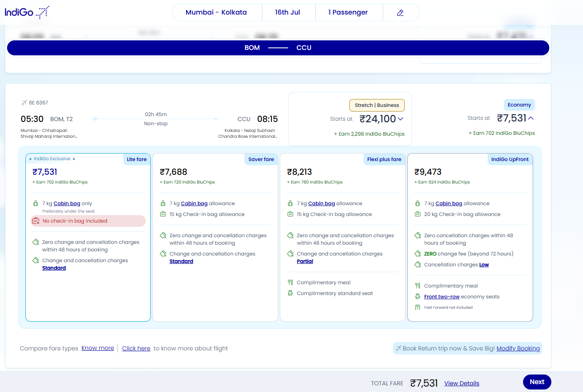Image resolution: width=583 pixels, height=392 pixels.
Task: Collapse the Economy fare ₹7,531 options
Action: [x=531, y=118]
